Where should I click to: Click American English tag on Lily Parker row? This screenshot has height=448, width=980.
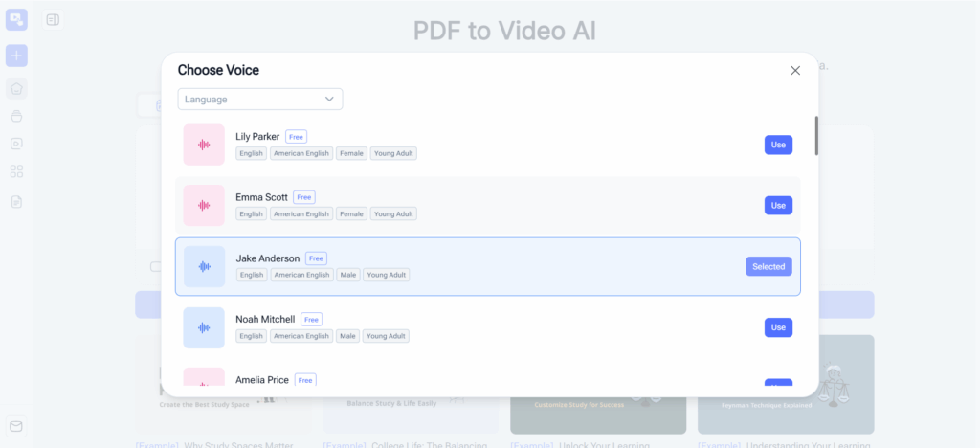click(x=301, y=153)
